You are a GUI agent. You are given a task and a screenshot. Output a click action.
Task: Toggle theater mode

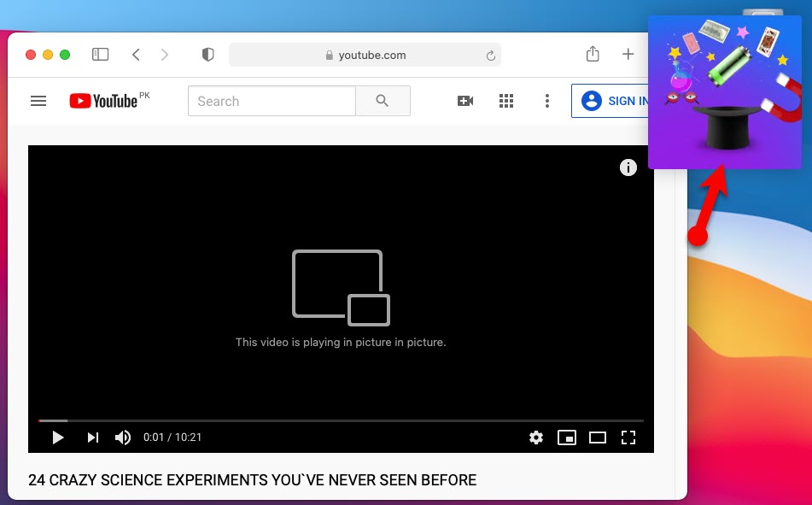598,437
